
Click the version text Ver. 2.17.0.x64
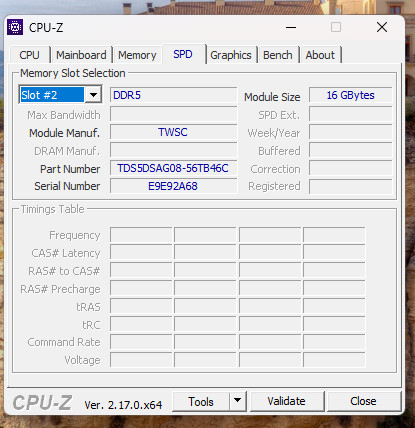pos(123,405)
